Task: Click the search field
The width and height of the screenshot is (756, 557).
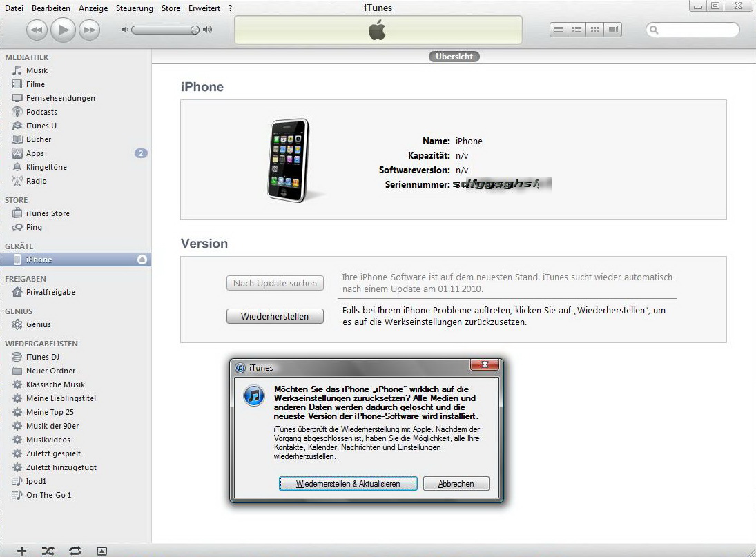Action: [x=692, y=30]
